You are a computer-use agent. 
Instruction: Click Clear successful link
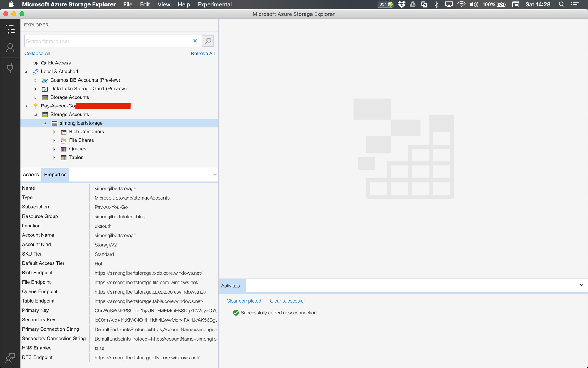pos(287,301)
